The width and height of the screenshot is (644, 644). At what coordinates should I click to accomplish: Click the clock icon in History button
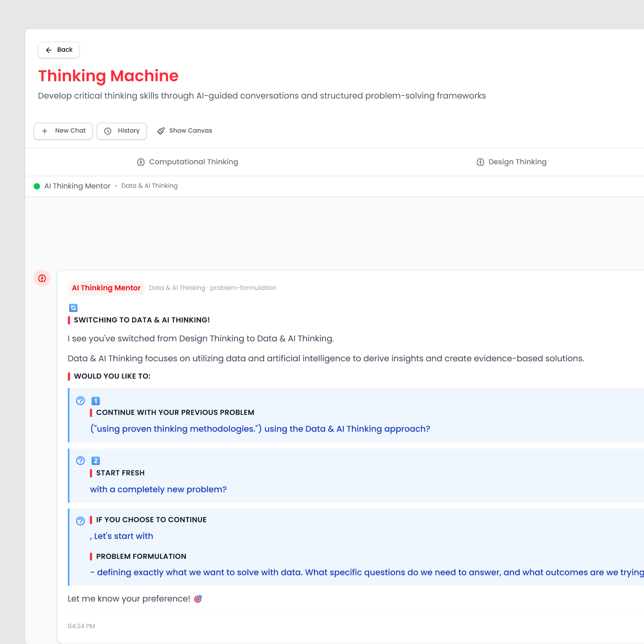(108, 131)
